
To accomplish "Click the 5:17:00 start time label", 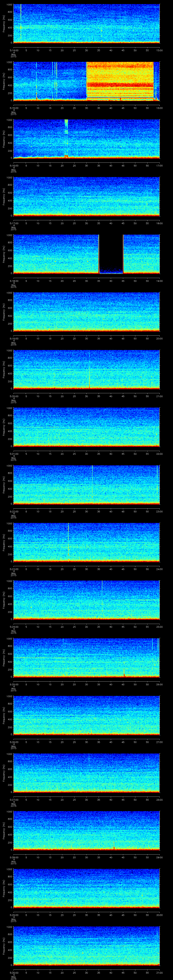I will pos(14,223).
